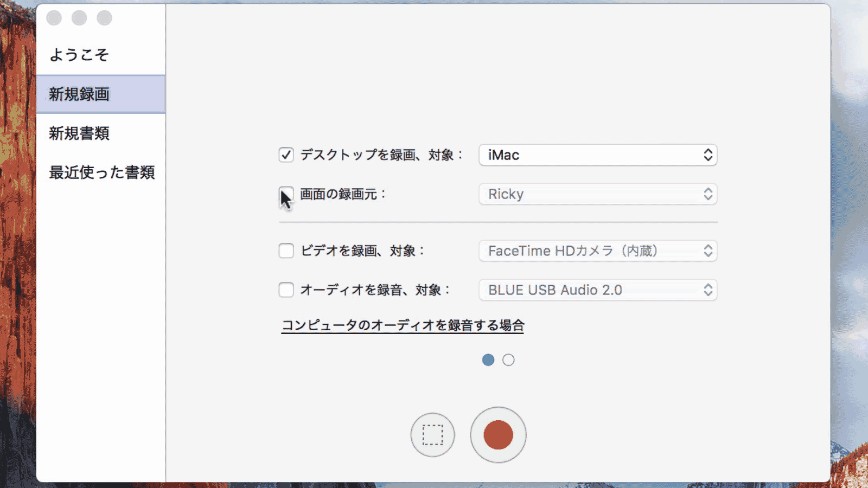Enable 画面の録画元 checkbox
The image size is (868, 488).
pyautogui.click(x=286, y=194)
